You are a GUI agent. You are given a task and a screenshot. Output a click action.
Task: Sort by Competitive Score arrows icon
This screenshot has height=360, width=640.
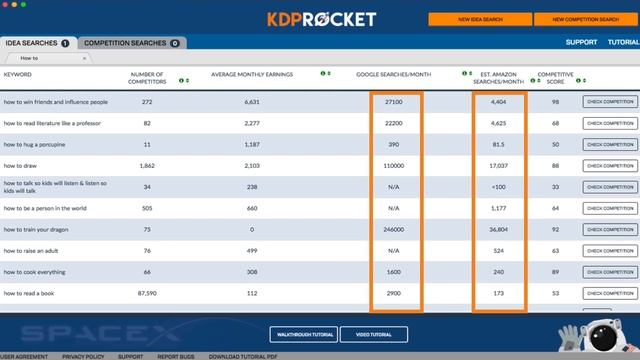point(584,81)
